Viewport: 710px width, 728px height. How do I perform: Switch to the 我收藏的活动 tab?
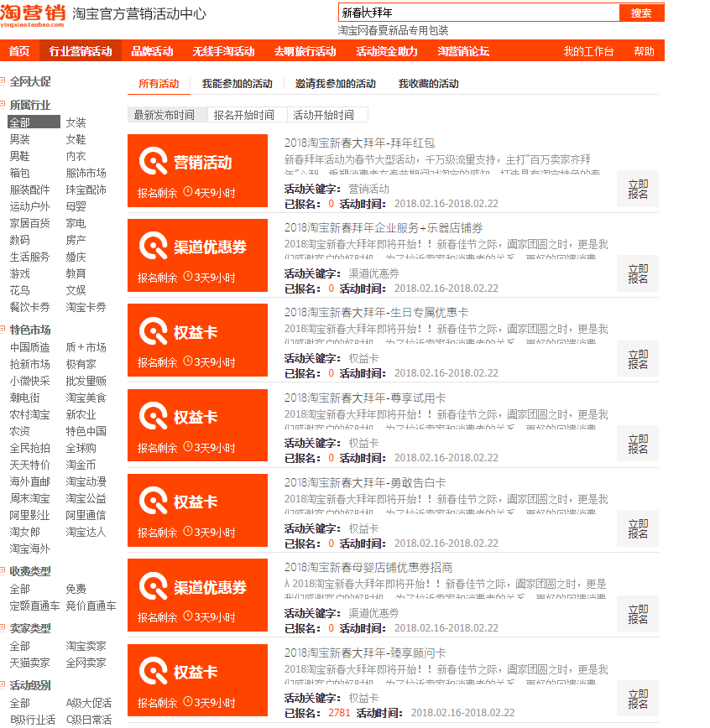[x=428, y=84]
